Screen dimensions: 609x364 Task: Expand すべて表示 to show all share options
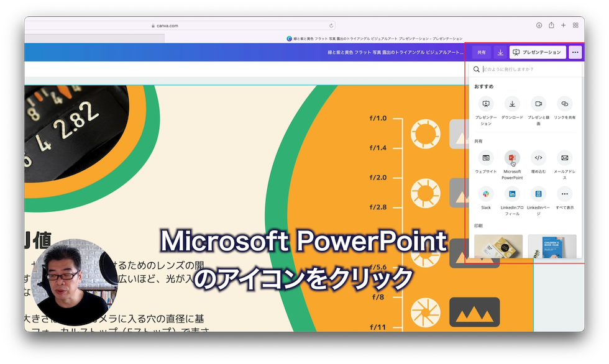564,195
